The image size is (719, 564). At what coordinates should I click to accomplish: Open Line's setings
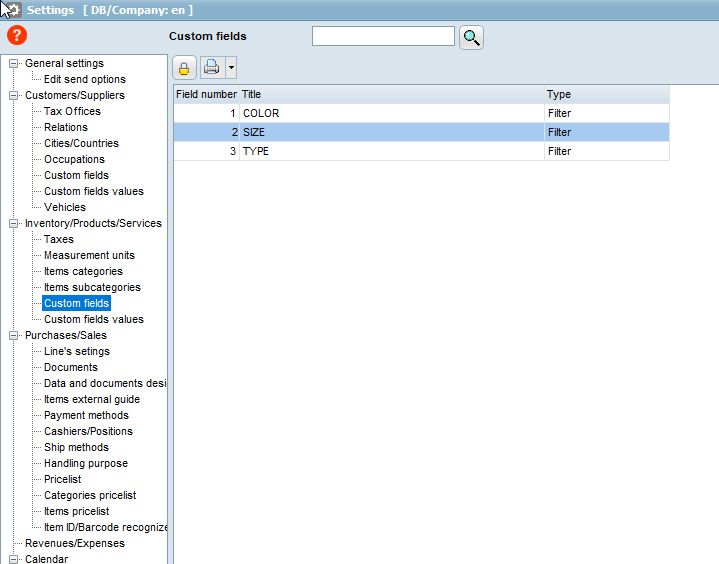77,351
